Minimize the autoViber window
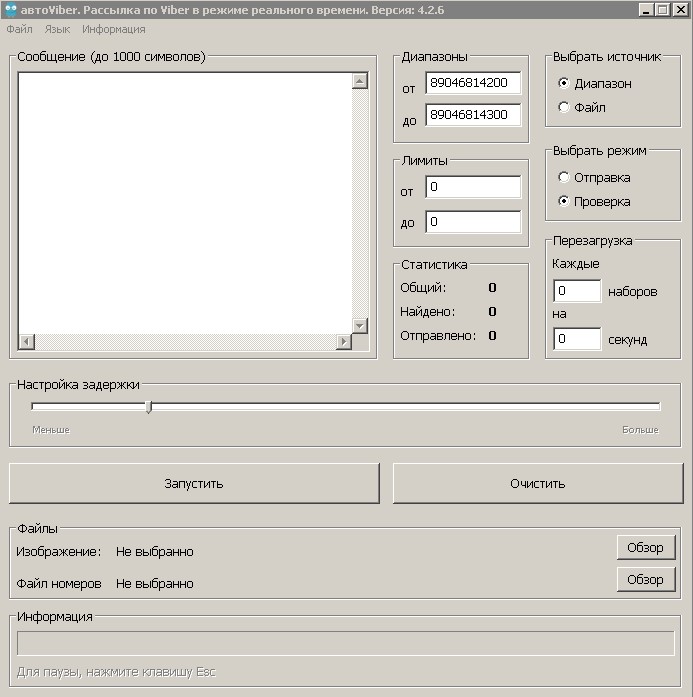 coord(646,9)
